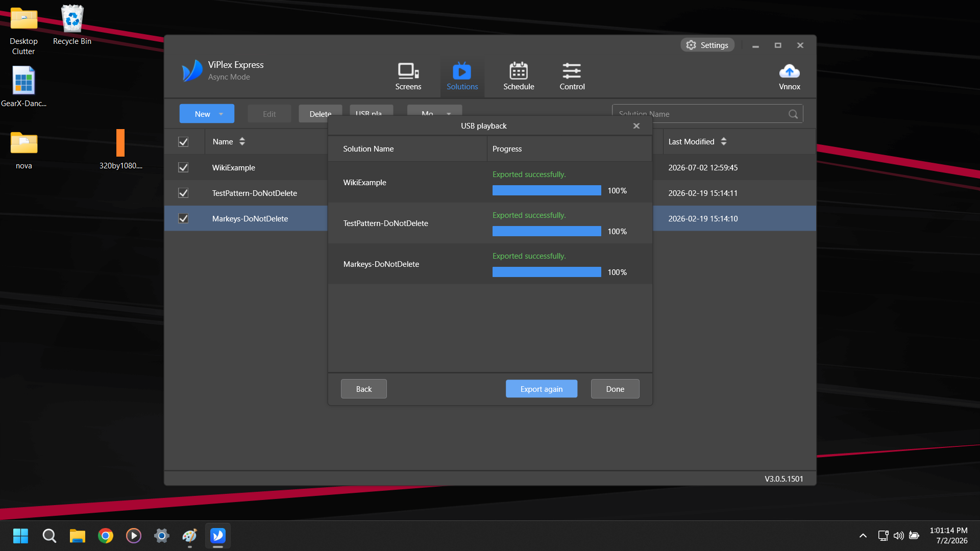Close the USB playback dialog

(636, 126)
